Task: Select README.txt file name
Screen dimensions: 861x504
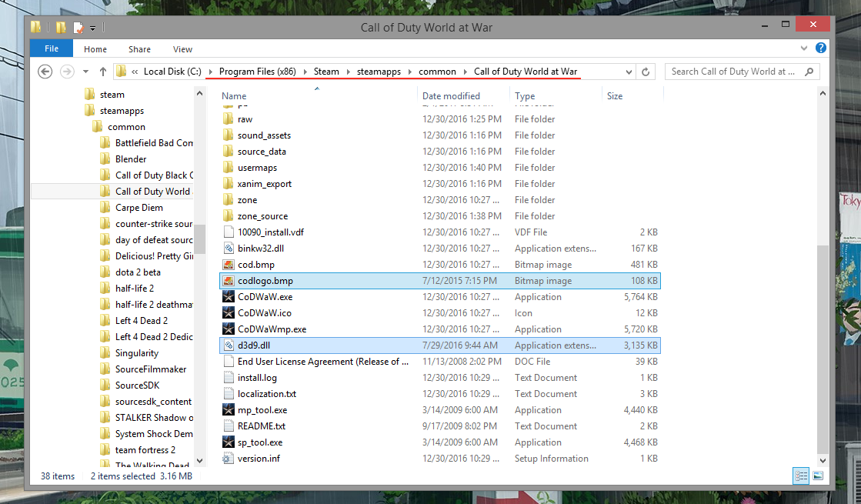Action: pos(262,426)
